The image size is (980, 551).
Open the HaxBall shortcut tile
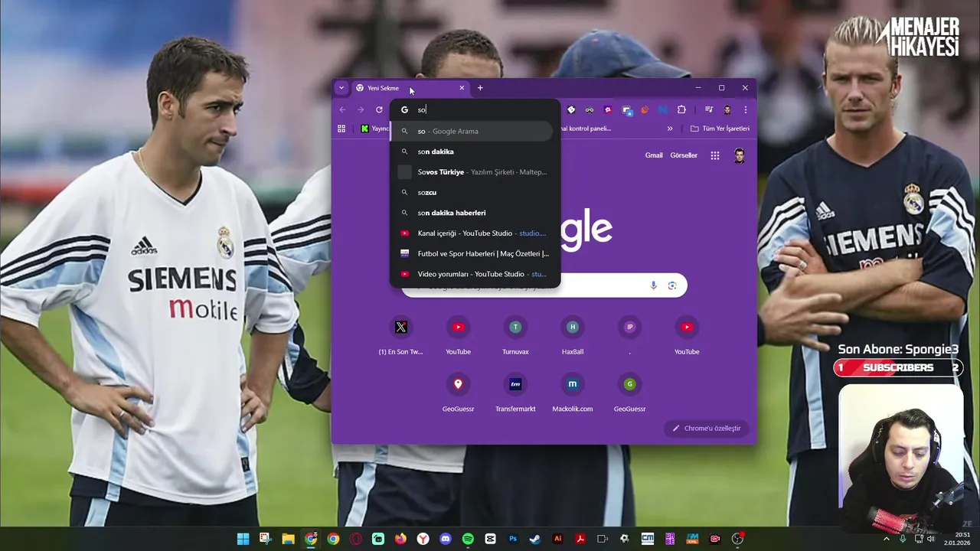pos(572,334)
